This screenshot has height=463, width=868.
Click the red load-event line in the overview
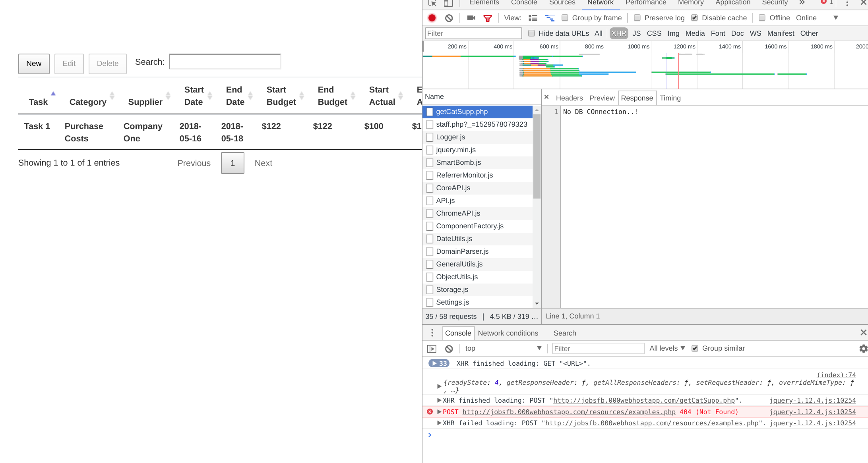(678, 71)
